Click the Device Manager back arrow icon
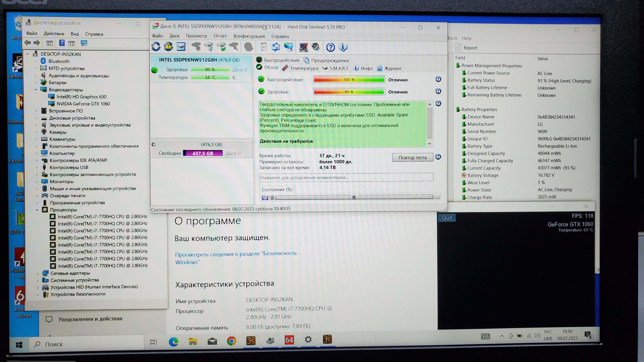 coord(28,43)
